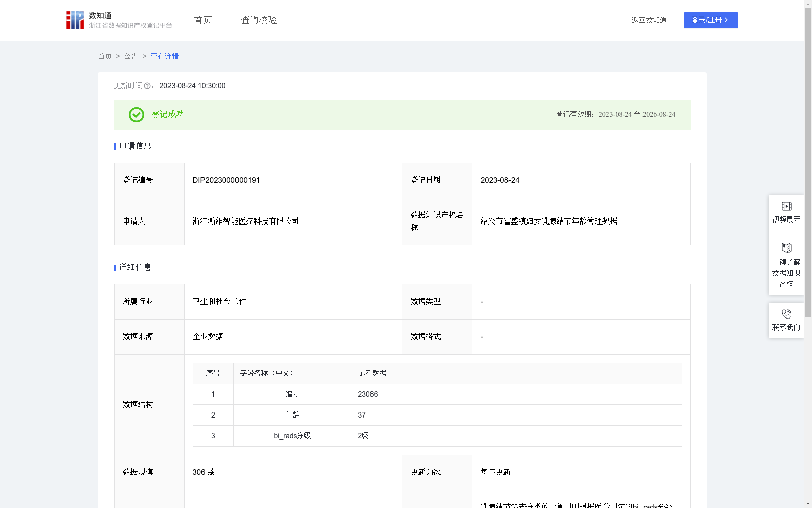Click the 联系我们 phone icon
This screenshot has height=508, width=812.
(786, 314)
